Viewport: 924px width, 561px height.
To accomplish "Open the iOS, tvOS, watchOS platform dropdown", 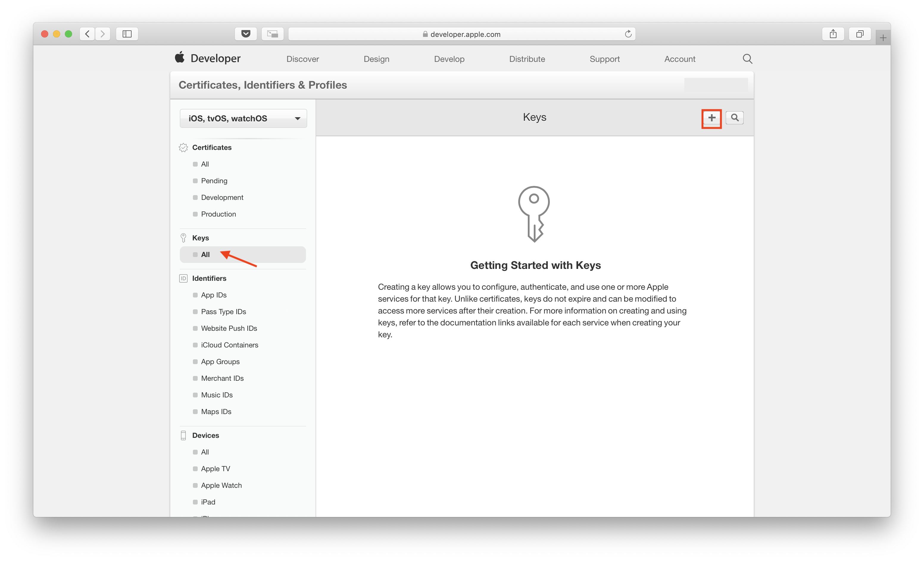I will (244, 118).
